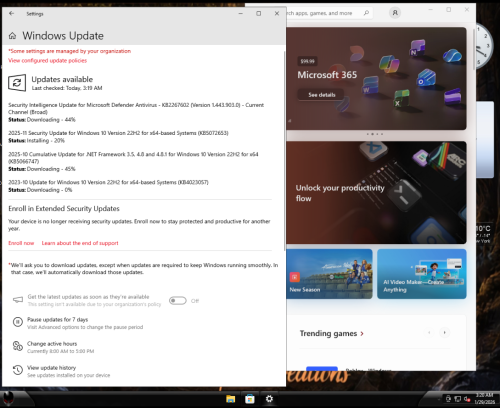
Task: Open File Explorer from the taskbar
Action: pyautogui.click(x=230, y=399)
